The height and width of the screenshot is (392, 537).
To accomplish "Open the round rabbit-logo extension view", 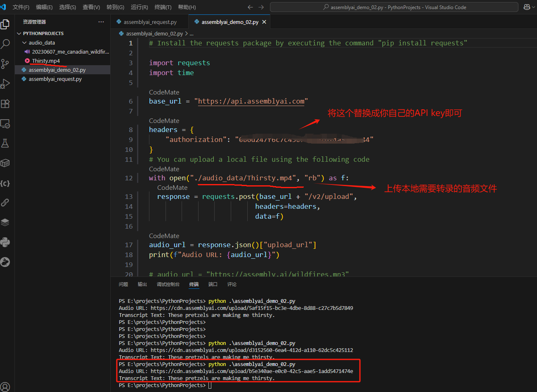I will pyautogui.click(x=5, y=262).
